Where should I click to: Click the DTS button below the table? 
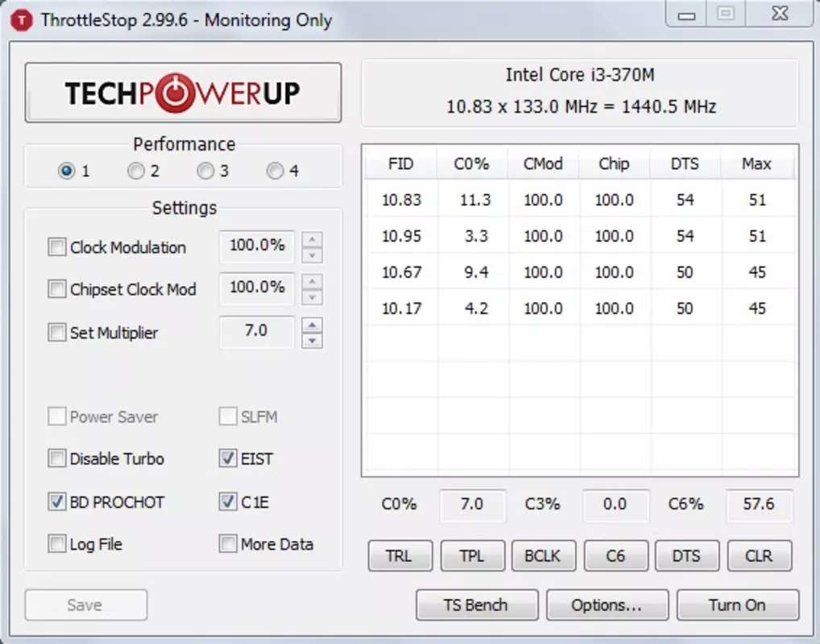(x=686, y=555)
